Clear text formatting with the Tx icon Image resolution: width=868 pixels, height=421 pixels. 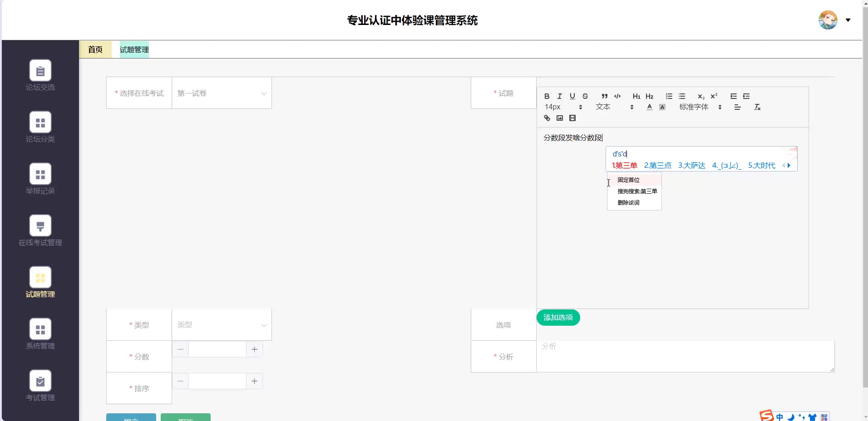click(757, 107)
